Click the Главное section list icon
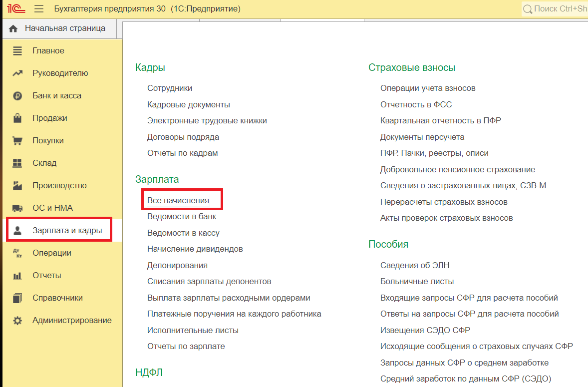This screenshot has height=387, width=588. point(17,50)
